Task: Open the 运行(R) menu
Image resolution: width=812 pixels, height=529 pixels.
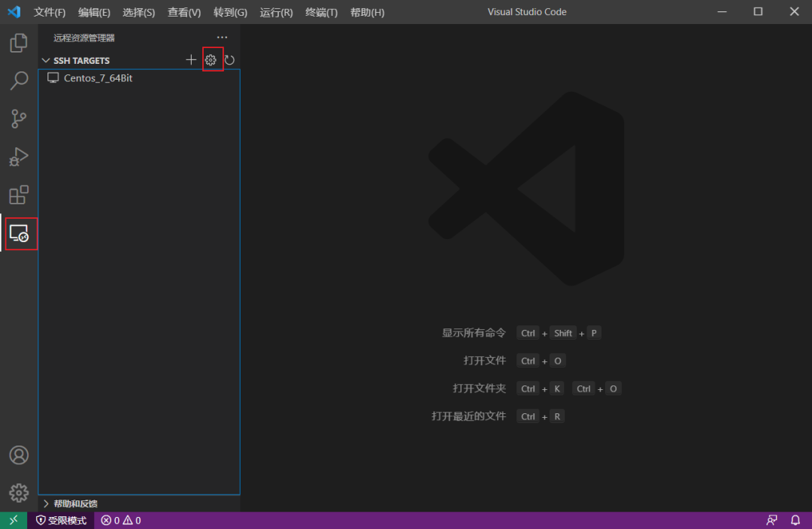Action: coord(276,12)
